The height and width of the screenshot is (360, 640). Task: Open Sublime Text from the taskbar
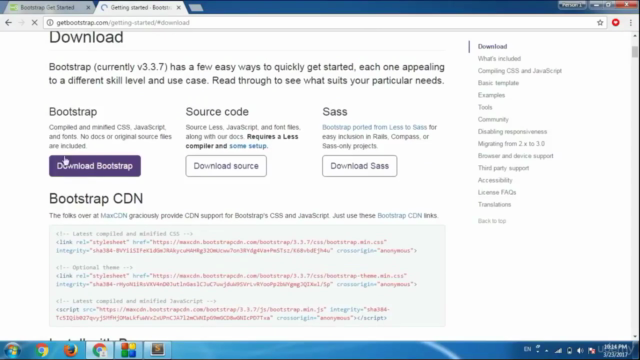(x=157, y=350)
